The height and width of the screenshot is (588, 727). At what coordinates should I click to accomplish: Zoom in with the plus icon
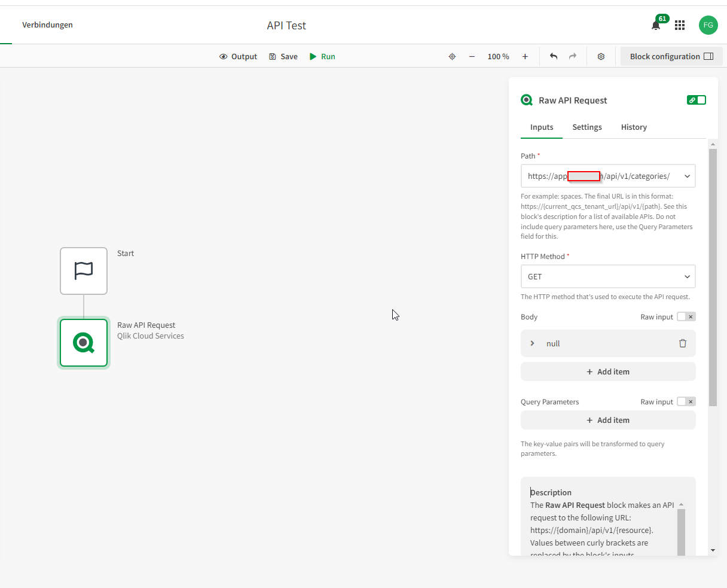coord(525,56)
